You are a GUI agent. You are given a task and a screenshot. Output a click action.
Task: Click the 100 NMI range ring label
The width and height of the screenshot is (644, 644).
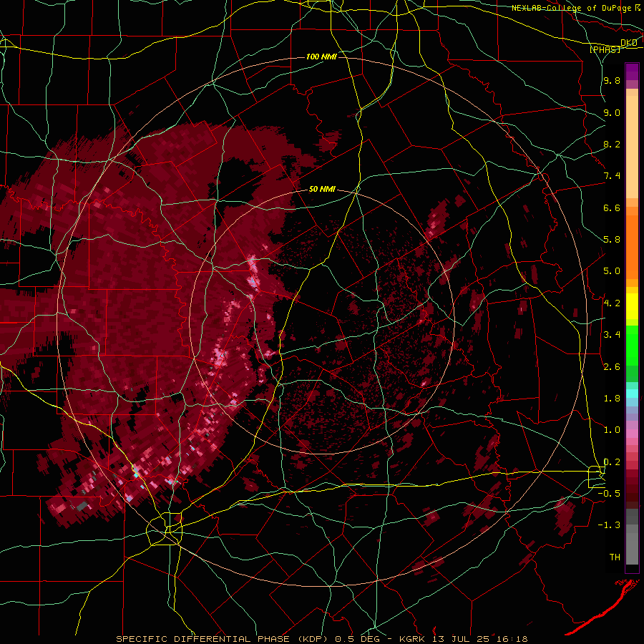click(x=321, y=57)
